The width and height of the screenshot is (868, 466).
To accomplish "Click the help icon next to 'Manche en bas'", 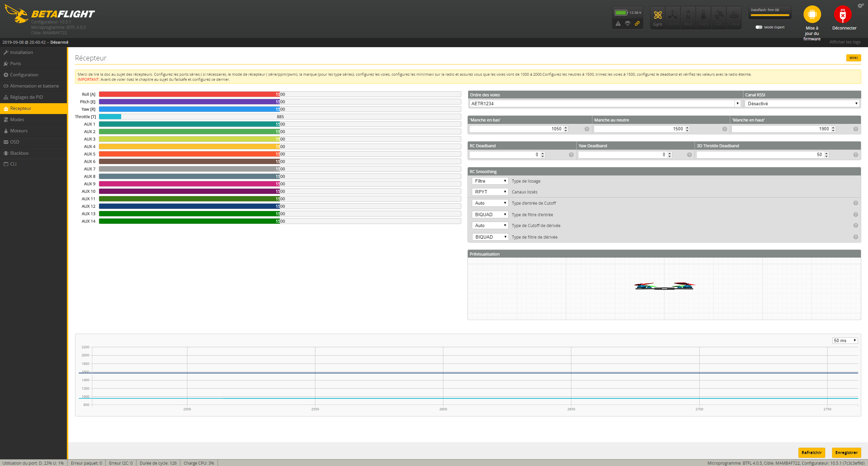I will 587,129.
